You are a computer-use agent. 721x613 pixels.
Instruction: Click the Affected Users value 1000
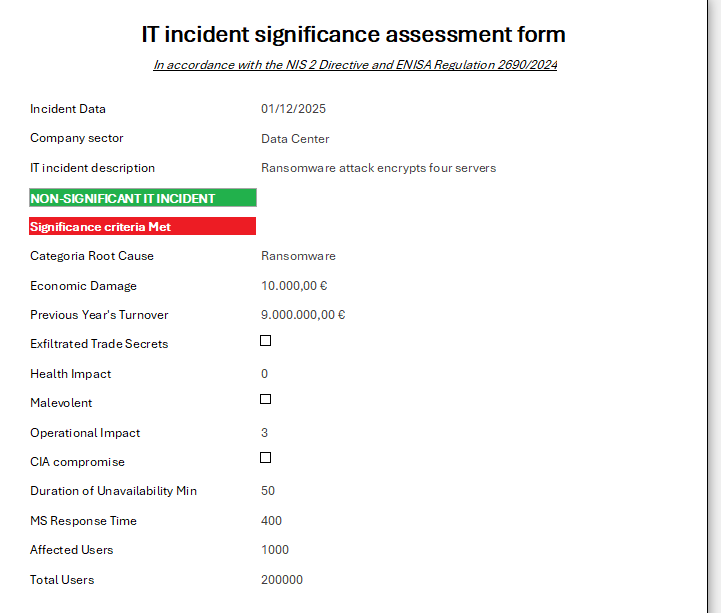[275, 550]
